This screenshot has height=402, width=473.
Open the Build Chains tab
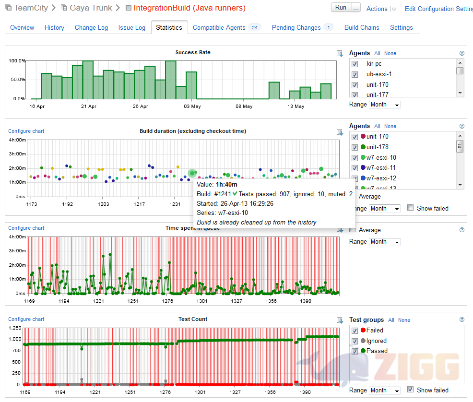point(362,28)
